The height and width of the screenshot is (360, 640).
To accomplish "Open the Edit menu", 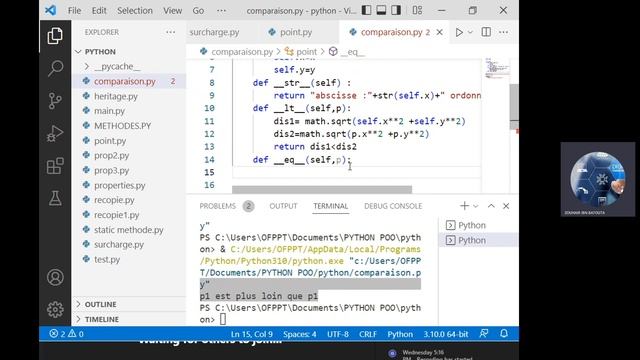I will 99,11.
